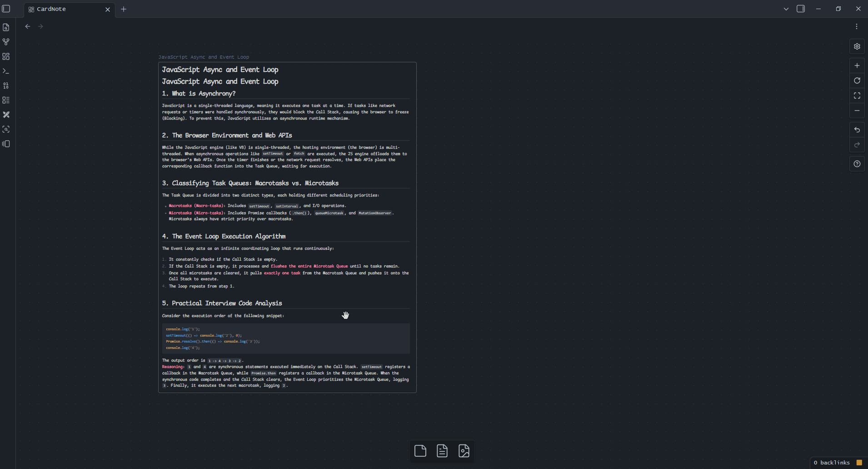Click 'Consider the execution order' sentence
Screen dimensions: 868x469
223,316
